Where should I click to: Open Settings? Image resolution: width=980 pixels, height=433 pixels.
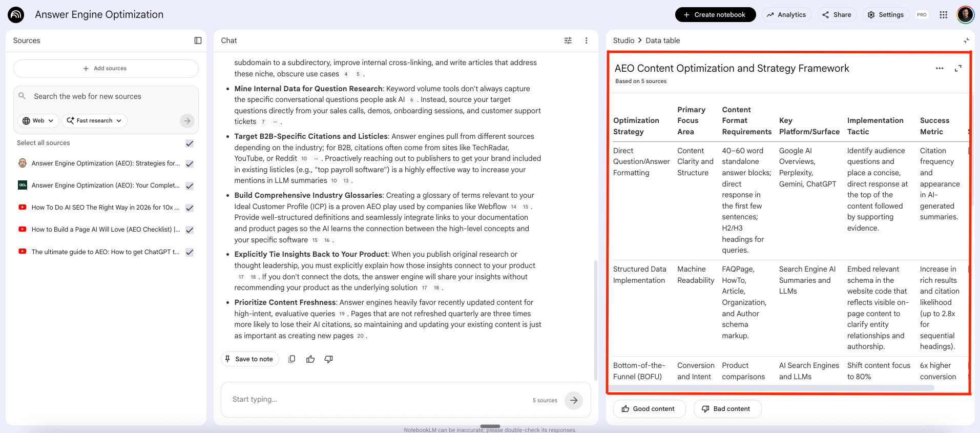pos(886,15)
